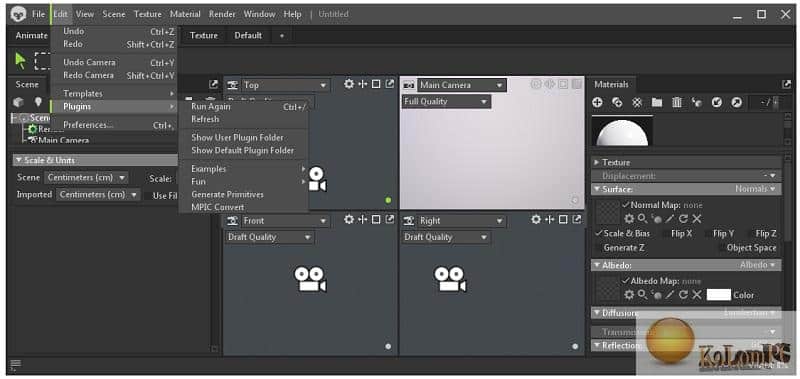Select MPIC Convert plugin
This screenshot has width=800, height=379.
244,207
